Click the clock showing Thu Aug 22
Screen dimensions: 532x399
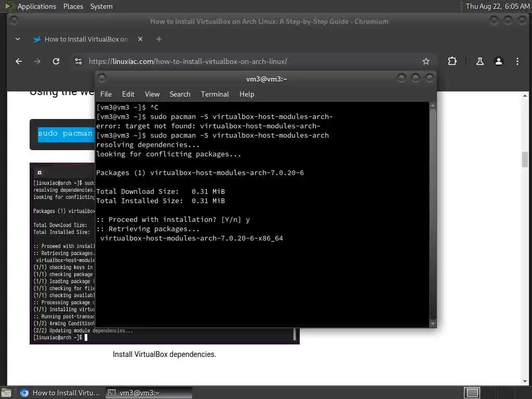pos(497,6)
